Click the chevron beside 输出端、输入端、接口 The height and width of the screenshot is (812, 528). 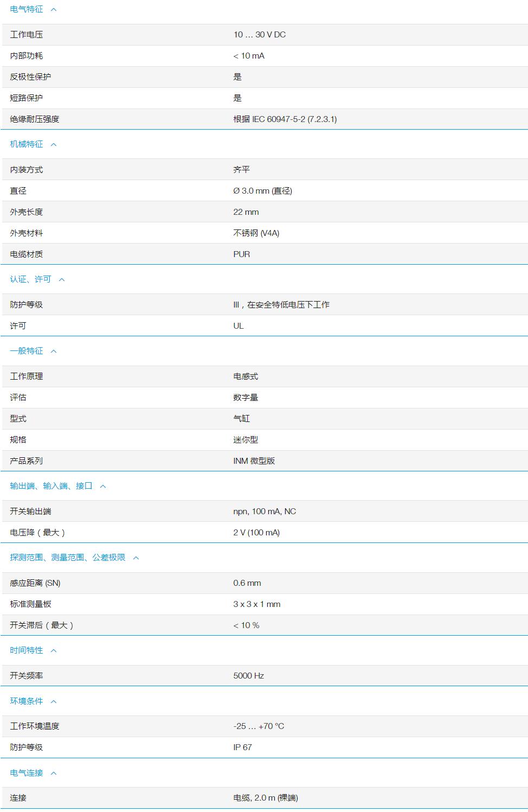102,485
